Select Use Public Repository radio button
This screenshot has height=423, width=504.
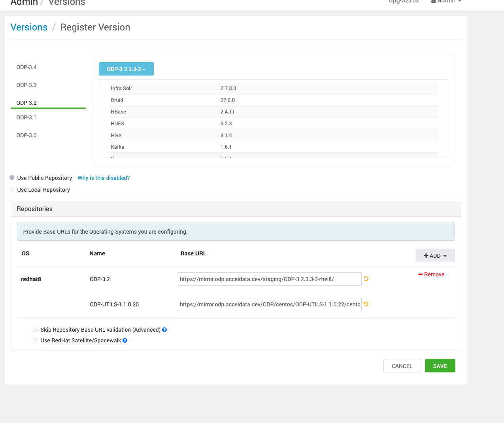[x=12, y=178]
